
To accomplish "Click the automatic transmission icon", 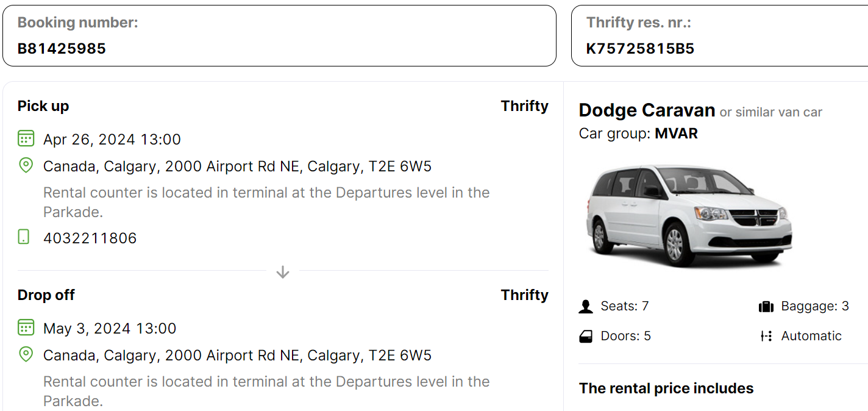I will [x=766, y=336].
